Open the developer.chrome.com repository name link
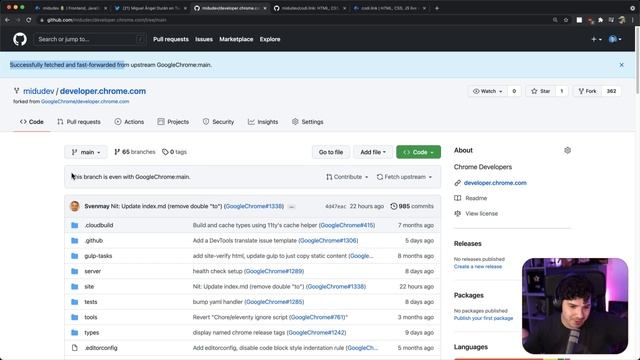This screenshot has height=360, width=640. click(x=103, y=91)
